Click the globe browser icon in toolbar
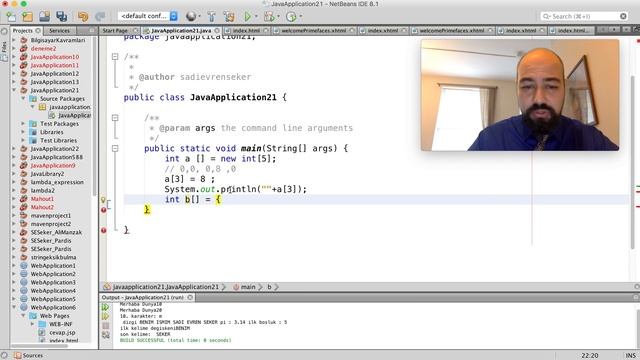Screen dimensions: 640x360 point(191,16)
